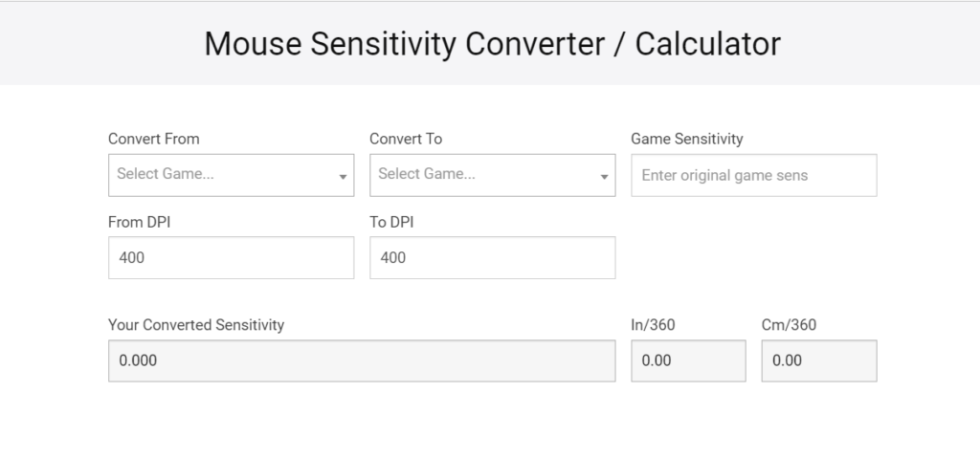Click the "Cm/360" label
The image size is (980, 458).
[789, 325]
